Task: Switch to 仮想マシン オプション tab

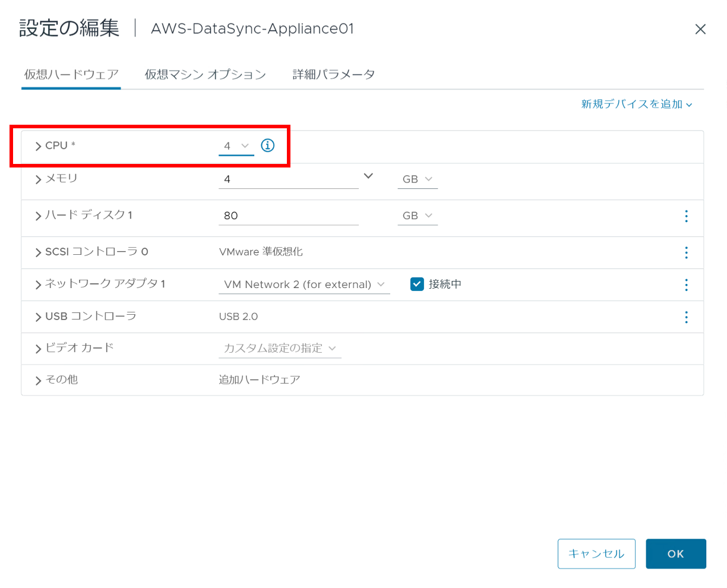Action: 206,74
